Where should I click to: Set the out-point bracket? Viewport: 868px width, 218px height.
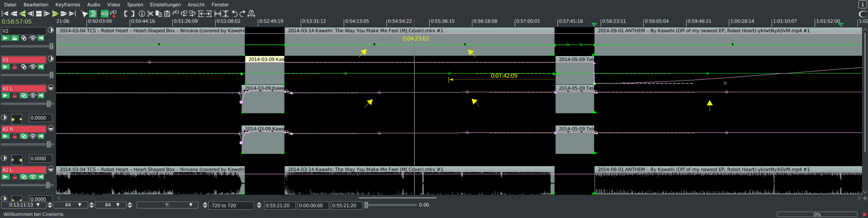[x=133, y=14]
